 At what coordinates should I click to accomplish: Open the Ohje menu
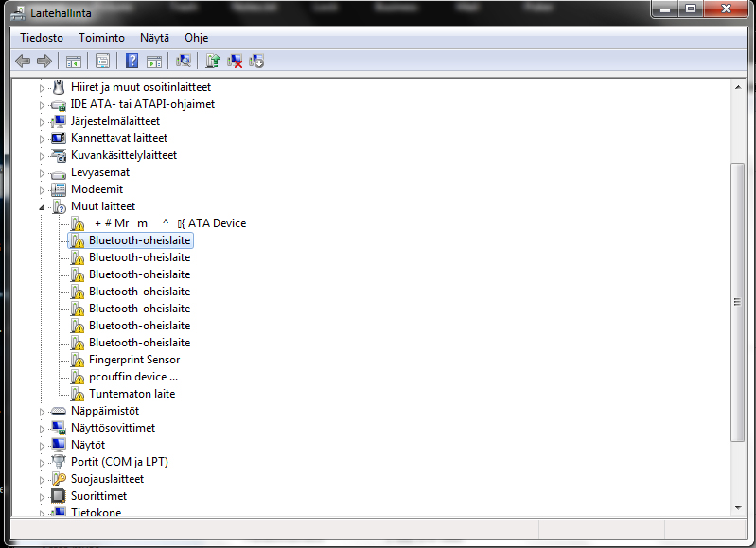196,38
